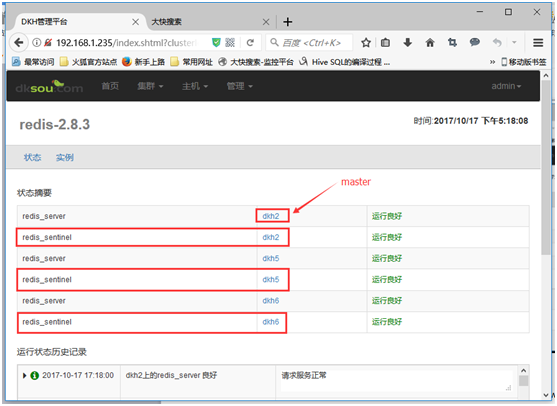Expand the 管理 dropdown menu

[239, 86]
